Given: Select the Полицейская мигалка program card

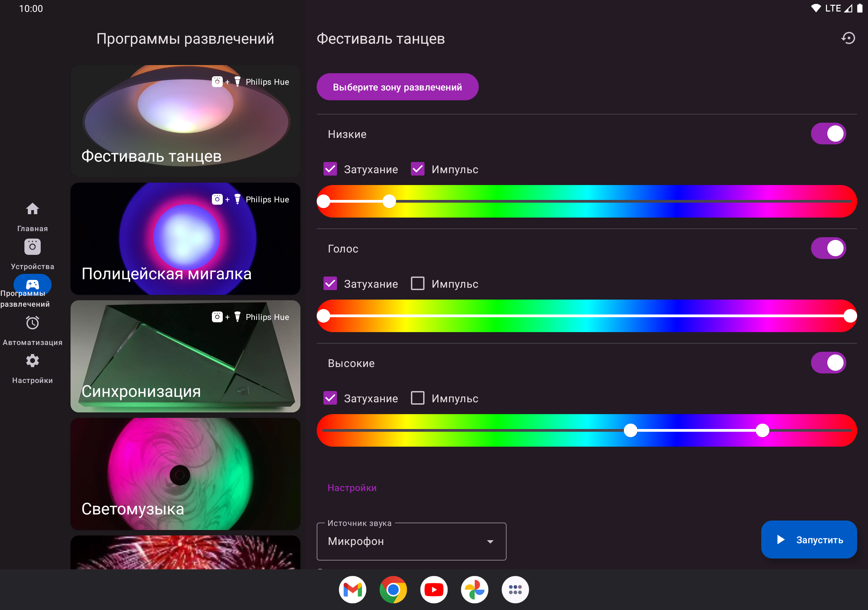Looking at the screenshot, I should click(185, 239).
